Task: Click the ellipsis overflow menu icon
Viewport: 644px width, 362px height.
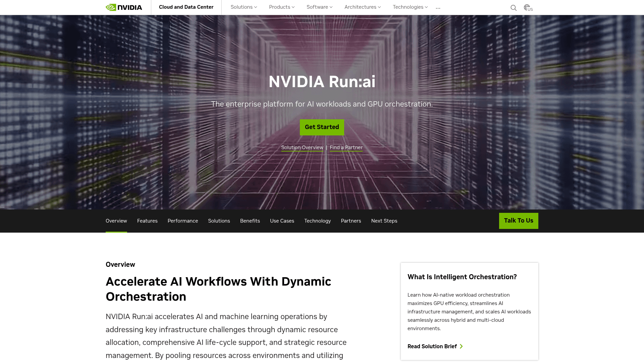Action: [x=438, y=7]
